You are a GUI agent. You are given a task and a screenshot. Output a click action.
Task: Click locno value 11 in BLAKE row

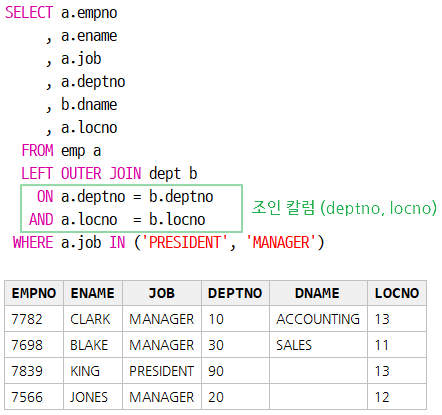point(397,345)
